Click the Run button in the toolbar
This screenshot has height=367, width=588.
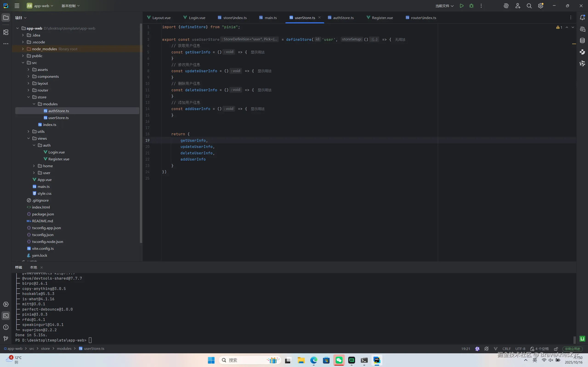pyautogui.click(x=461, y=6)
